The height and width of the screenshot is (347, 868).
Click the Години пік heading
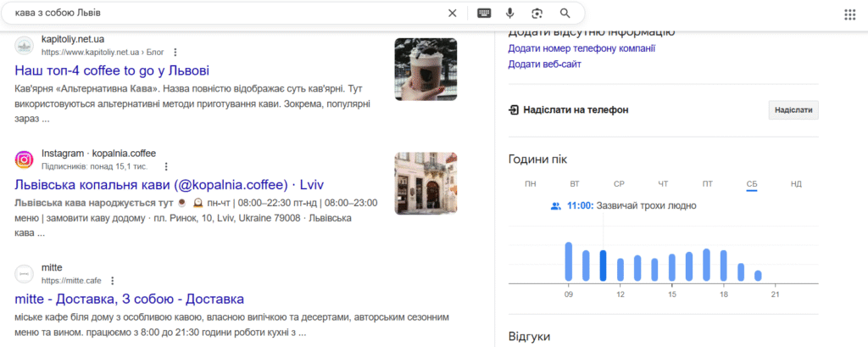(x=537, y=160)
